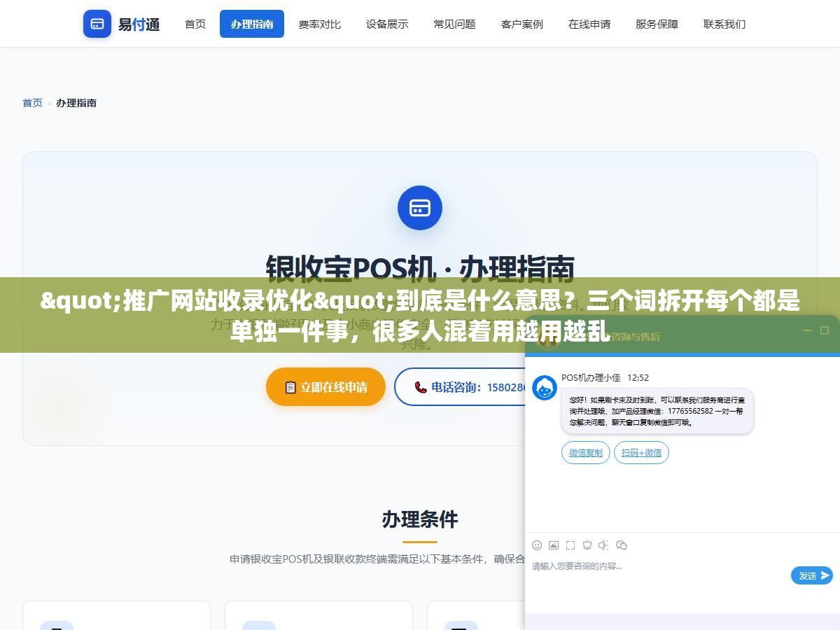840x630 pixels.
Task: Open the 客户案例 nav item
Action: [522, 24]
